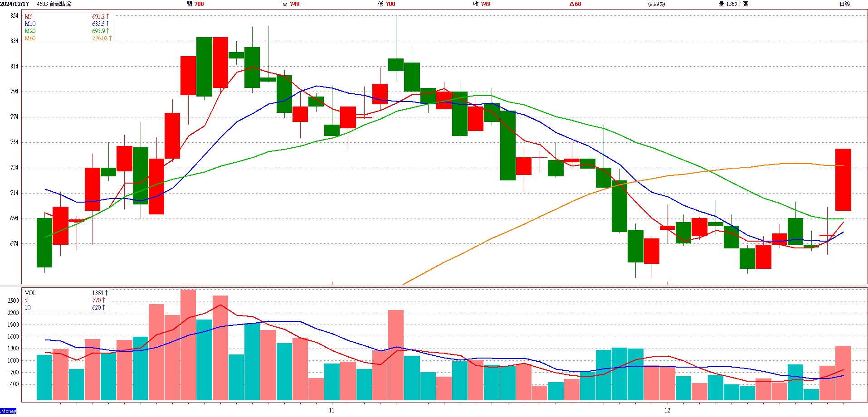
Task: Click the 1000 volume axis label
Action: (13, 360)
